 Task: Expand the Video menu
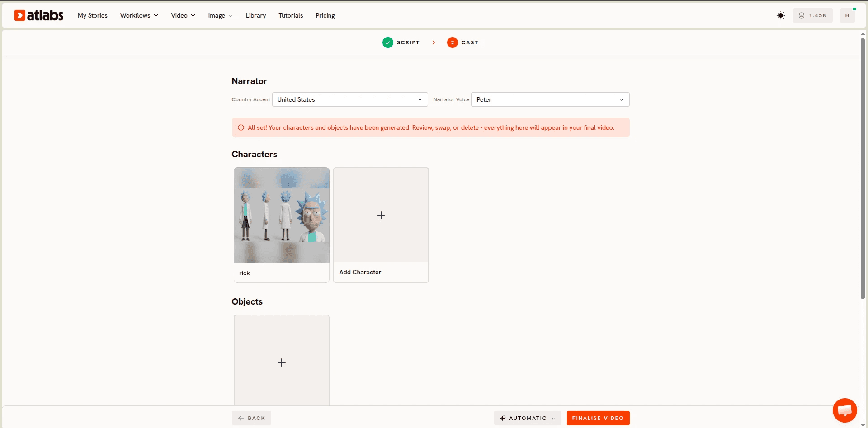point(183,15)
